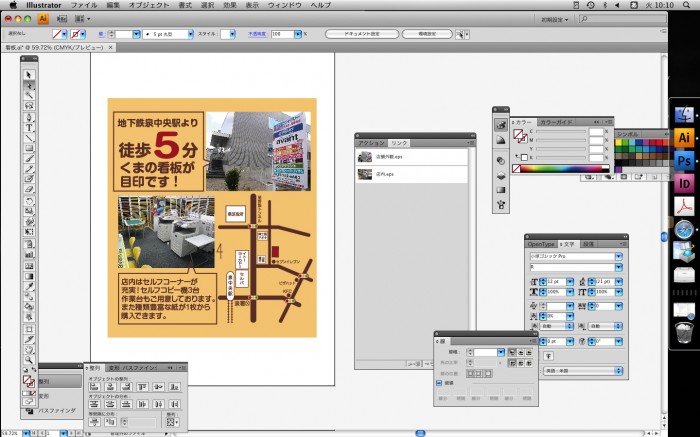Open the Style dropdown in control bar
Viewport: 700px width, 437px height.
pos(233,34)
